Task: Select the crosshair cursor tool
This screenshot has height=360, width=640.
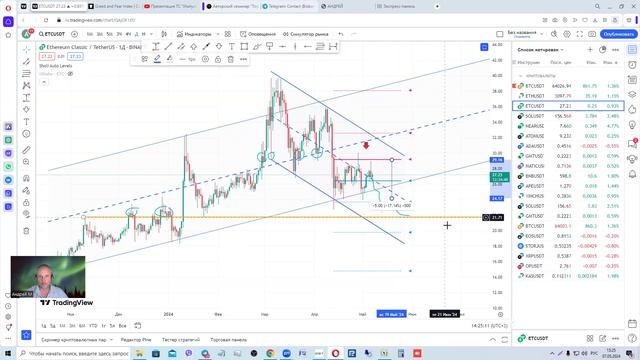Action: 27,50
